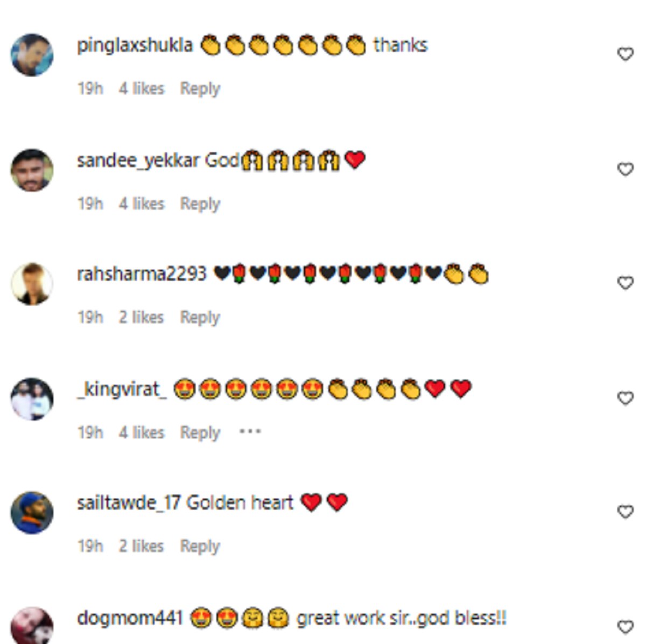The width and height of the screenshot is (646, 644).
Task: View the 4 likes on sandee_yekkar's comment
Action: (142, 204)
